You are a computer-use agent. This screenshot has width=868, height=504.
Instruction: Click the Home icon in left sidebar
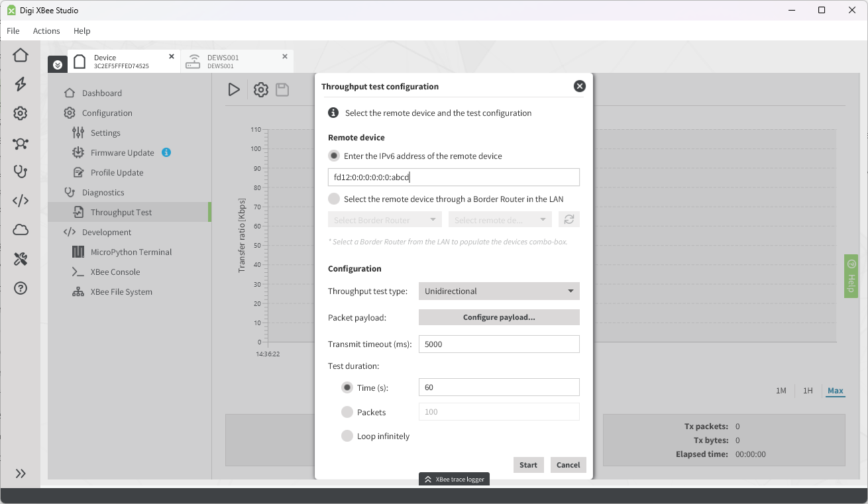(21, 55)
